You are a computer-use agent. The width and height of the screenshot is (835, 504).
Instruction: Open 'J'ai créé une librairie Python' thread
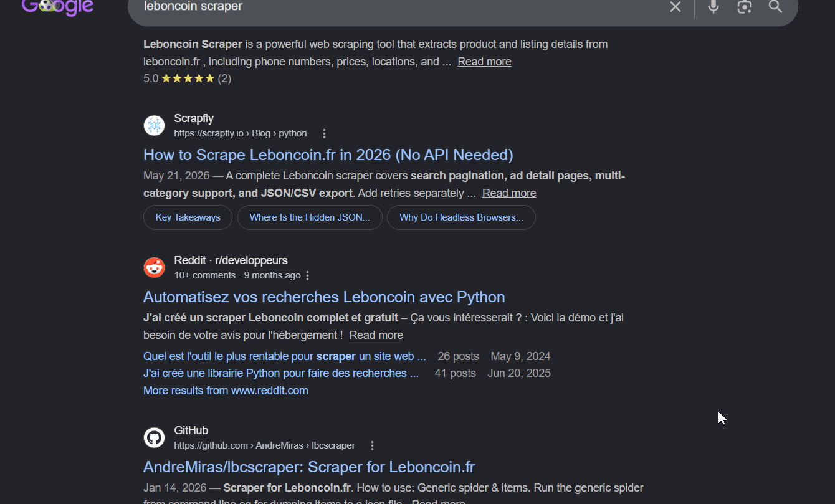(280, 373)
